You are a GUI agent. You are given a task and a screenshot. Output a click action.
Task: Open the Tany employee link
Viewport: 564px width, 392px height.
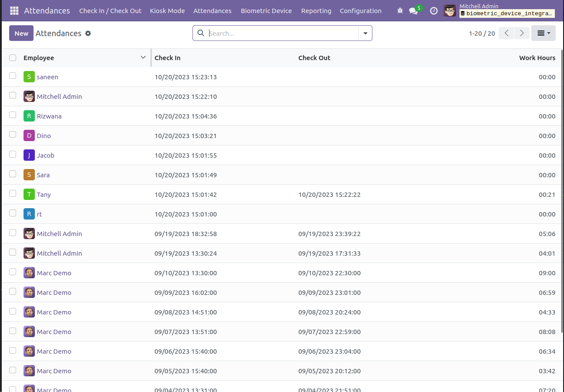[44, 195]
